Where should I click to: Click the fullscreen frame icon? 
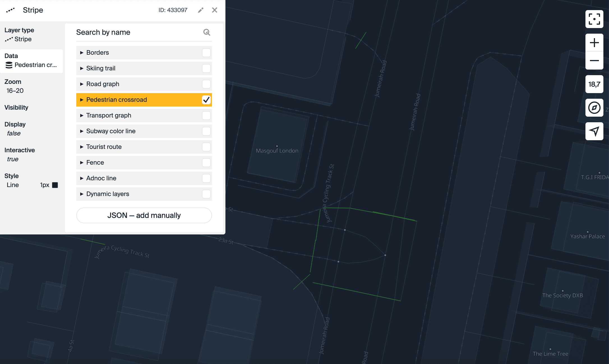click(x=594, y=19)
